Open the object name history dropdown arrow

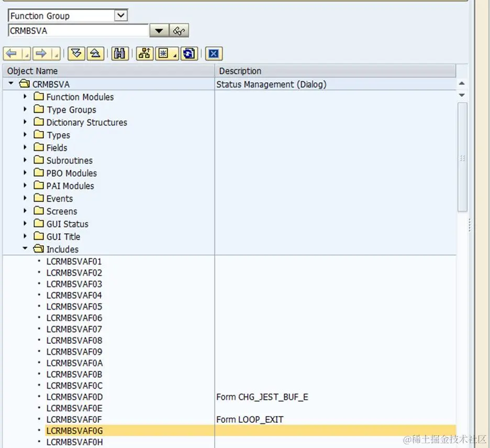click(x=159, y=31)
